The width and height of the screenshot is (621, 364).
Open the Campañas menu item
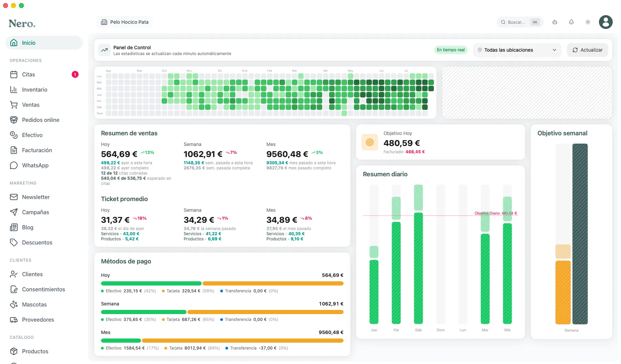tap(44, 212)
